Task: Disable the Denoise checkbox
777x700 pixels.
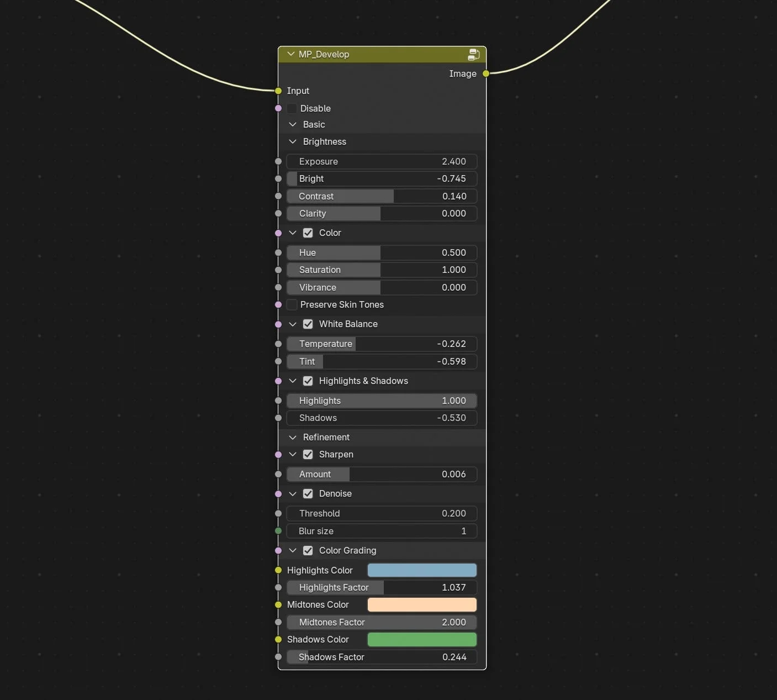Action: coord(308,493)
